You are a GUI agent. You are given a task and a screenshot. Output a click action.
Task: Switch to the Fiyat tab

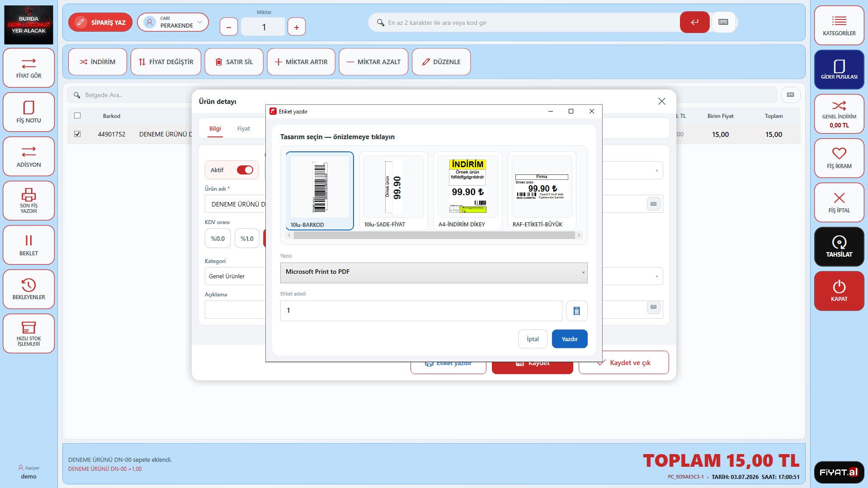click(243, 129)
